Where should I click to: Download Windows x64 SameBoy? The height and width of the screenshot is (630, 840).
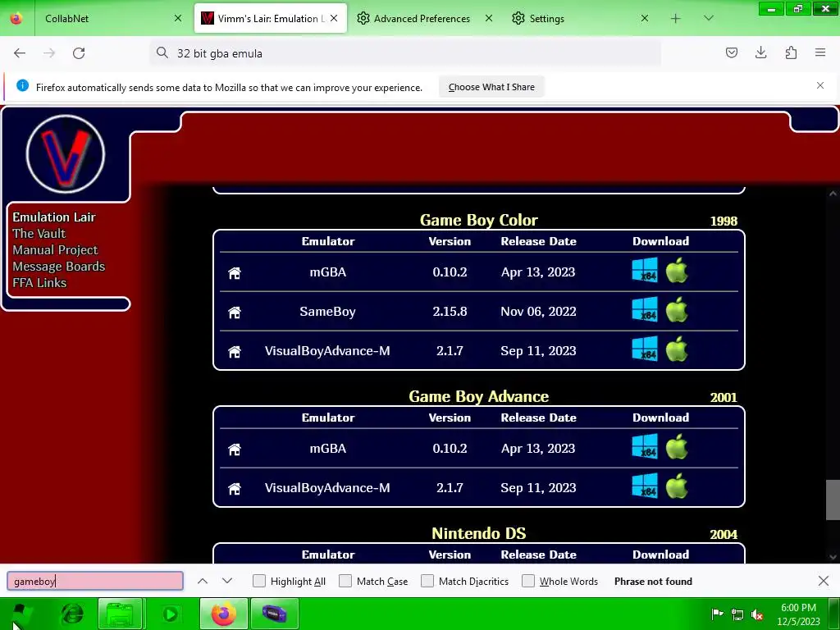[x=645, y=309]
